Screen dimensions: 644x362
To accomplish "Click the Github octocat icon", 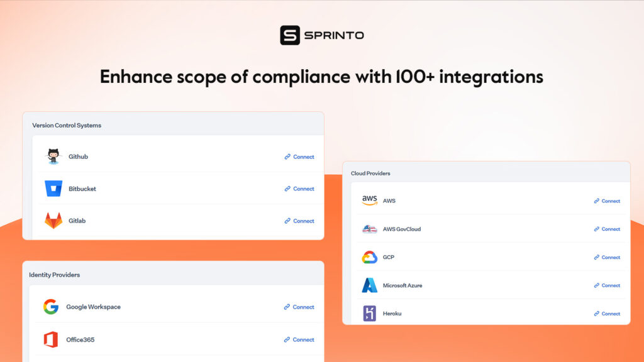I will [x=53, y=156].
